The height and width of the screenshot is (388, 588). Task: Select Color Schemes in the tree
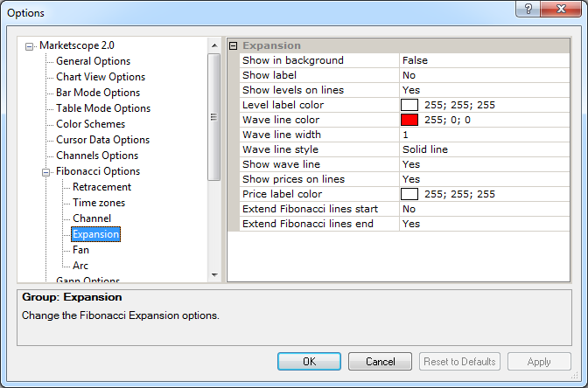point(90,124)
